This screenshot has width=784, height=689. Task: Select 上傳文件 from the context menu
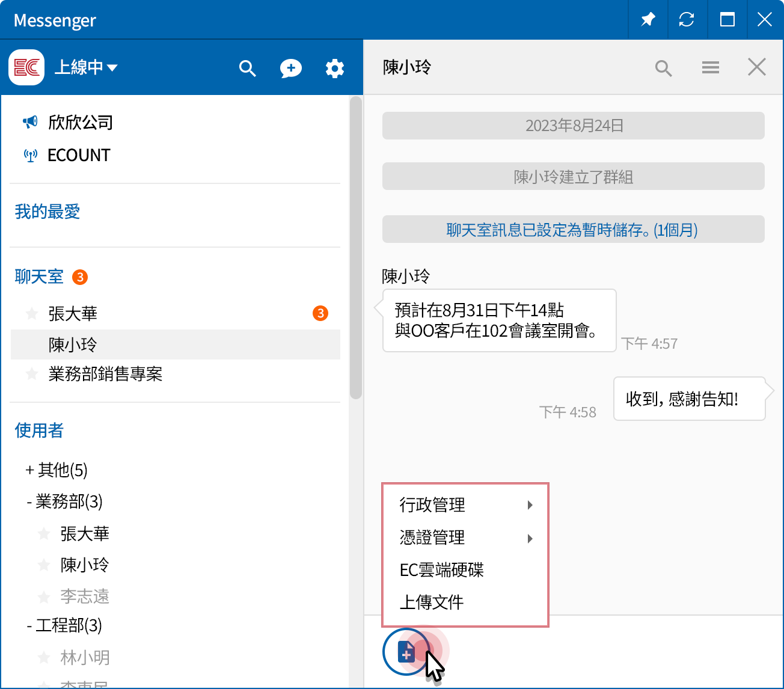(x=432, y=603)
